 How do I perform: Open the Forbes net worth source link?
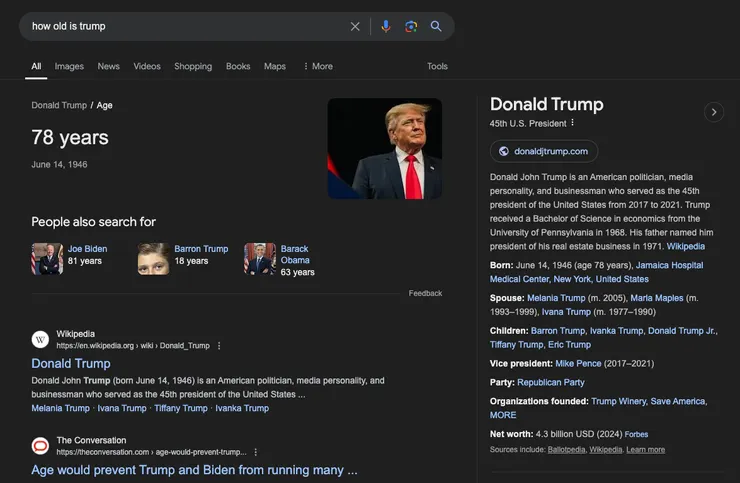point(636,434)
